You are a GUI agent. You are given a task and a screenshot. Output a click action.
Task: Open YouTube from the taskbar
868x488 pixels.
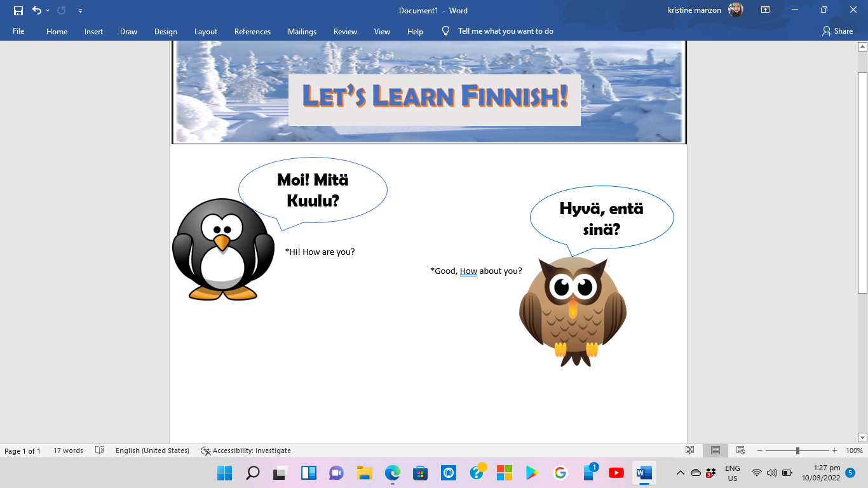[x=616, y=473]
